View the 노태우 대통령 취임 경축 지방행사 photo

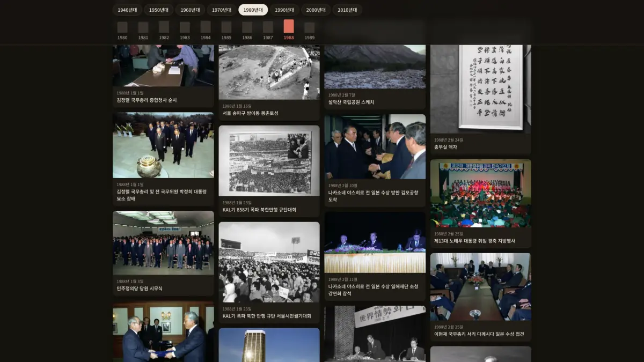(x=481, y=193)
